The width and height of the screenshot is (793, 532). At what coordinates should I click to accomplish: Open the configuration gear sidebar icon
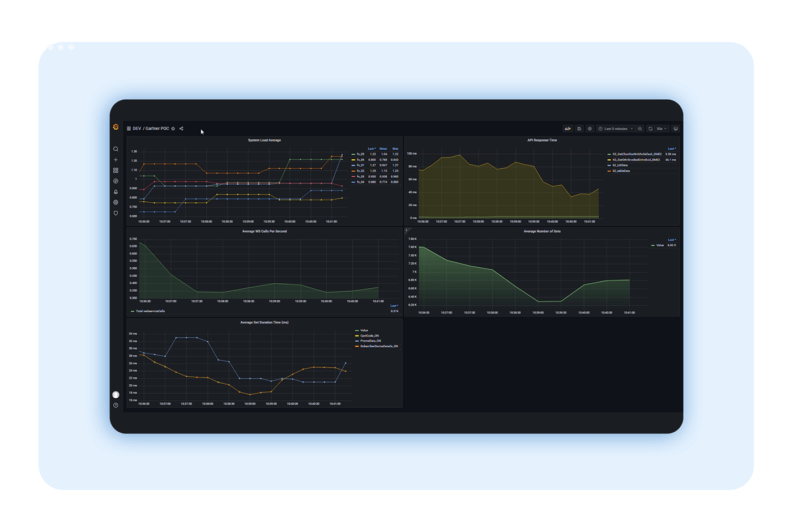click(116, 202)
